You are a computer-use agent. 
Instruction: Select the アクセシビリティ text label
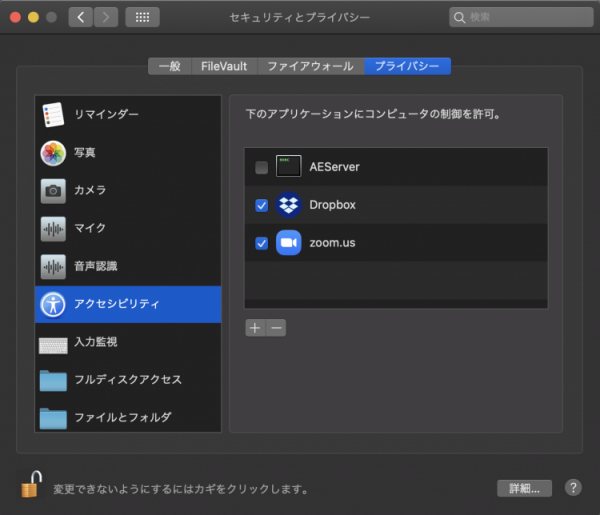(117, 304)
